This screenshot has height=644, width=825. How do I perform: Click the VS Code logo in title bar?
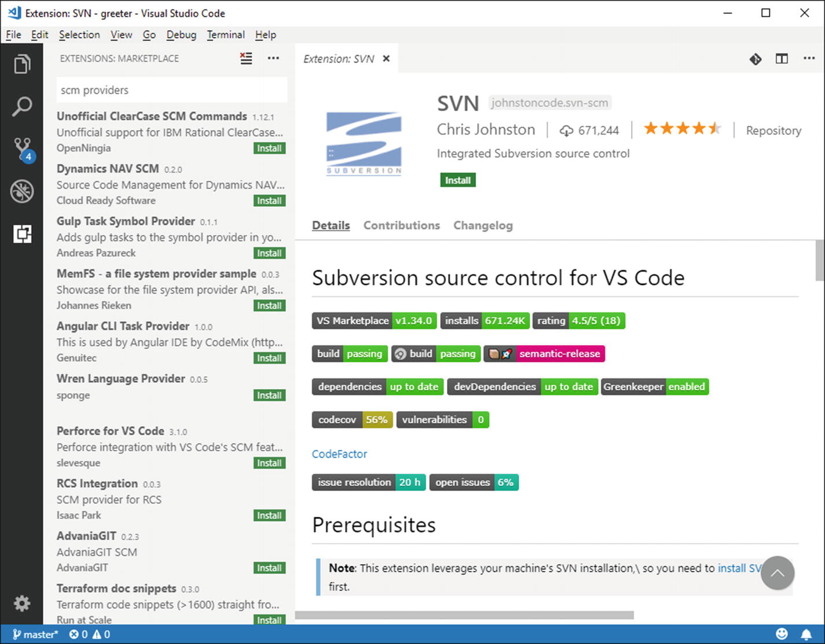pyautogui.click(x=14, y=13)
